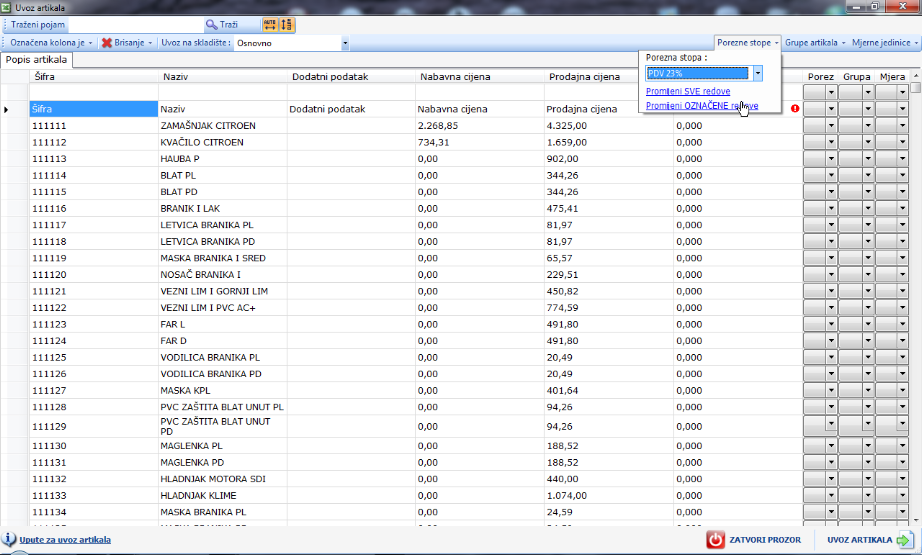Click the Dodatni podatak column header

[352, 77]
